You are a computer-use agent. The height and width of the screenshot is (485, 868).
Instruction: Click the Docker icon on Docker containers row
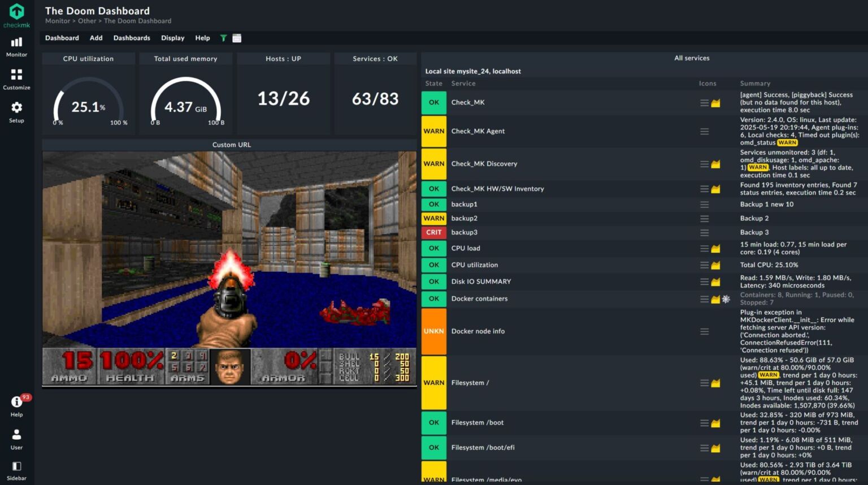726,299
